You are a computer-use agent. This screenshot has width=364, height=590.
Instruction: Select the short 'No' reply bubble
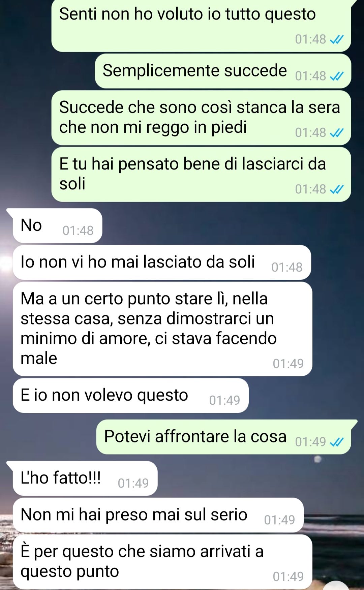click(x=57, y=226)
